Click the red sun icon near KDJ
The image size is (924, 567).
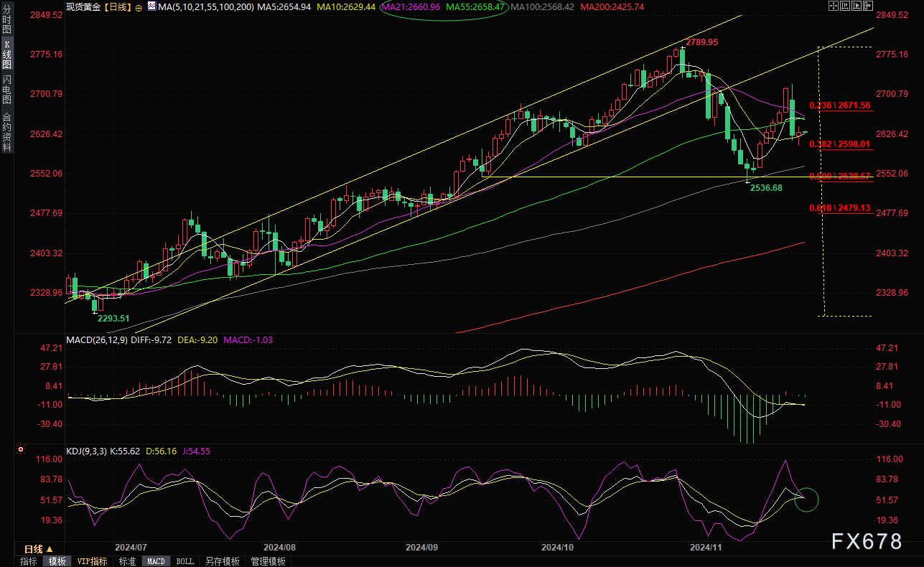21,451
